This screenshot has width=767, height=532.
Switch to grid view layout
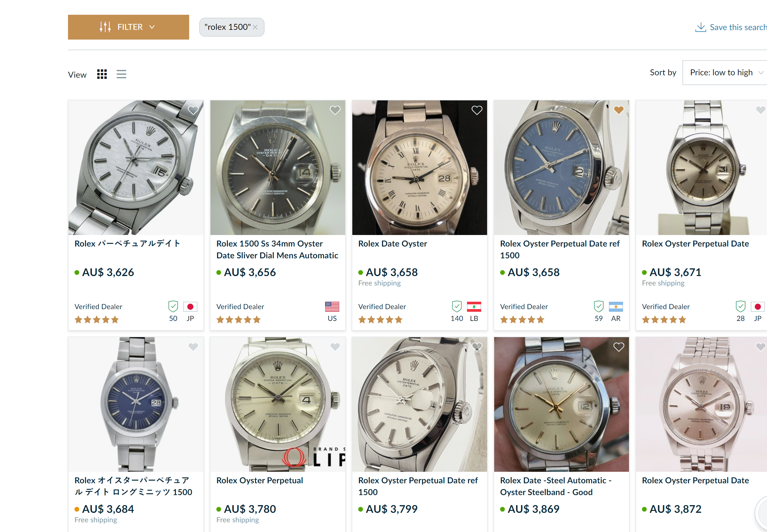pos(102,74)
